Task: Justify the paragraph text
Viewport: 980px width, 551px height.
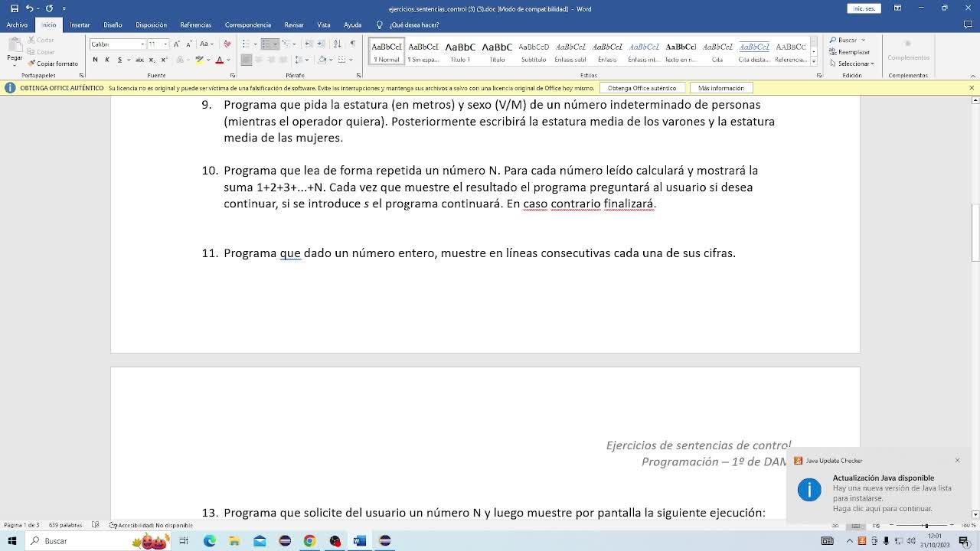Action: (x=283, y=60)
